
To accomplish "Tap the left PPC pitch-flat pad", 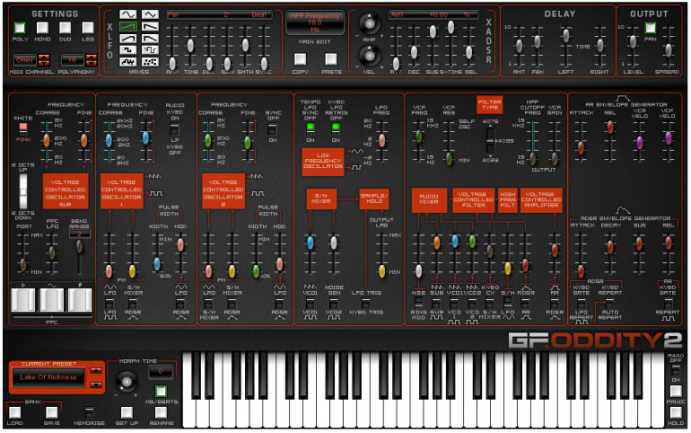I will click(x=23, y=300).
